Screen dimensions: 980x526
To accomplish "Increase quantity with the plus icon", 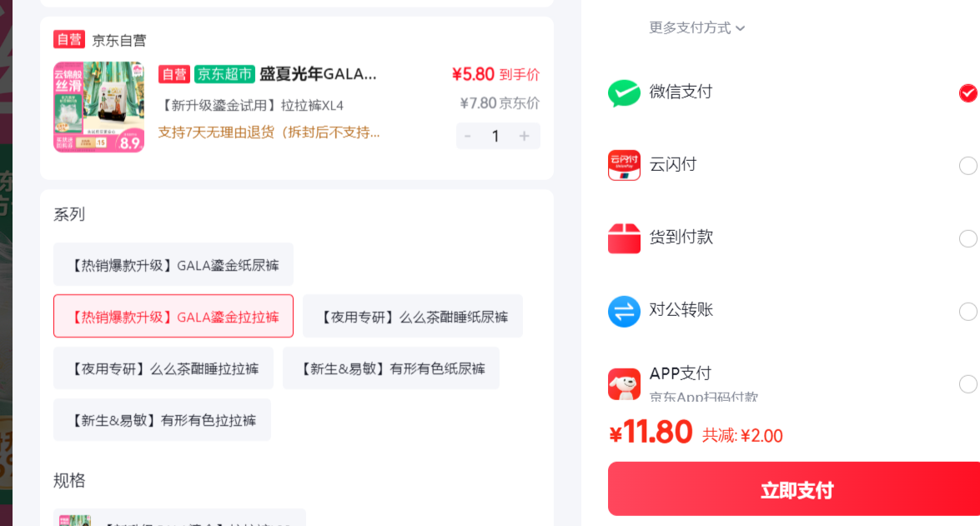I will coord(524,136).
